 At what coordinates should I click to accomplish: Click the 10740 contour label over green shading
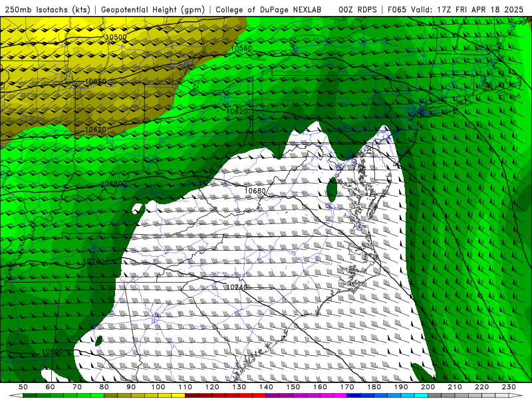(x=93, y=261)
